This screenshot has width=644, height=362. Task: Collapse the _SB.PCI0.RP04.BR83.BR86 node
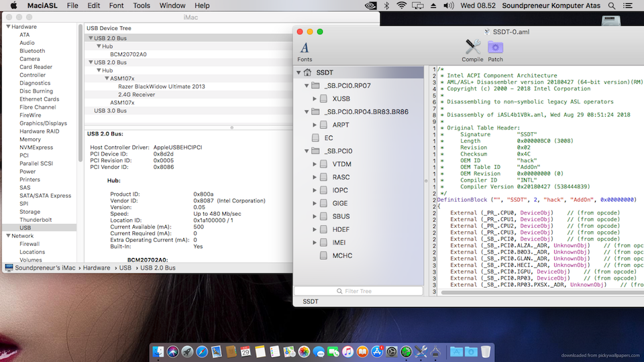(307, 112)
